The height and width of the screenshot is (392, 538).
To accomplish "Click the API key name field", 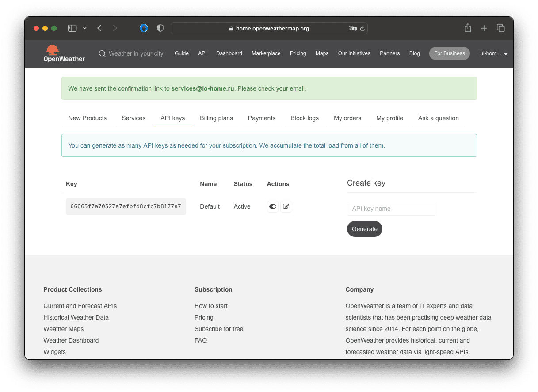I will tap(391, 209).
